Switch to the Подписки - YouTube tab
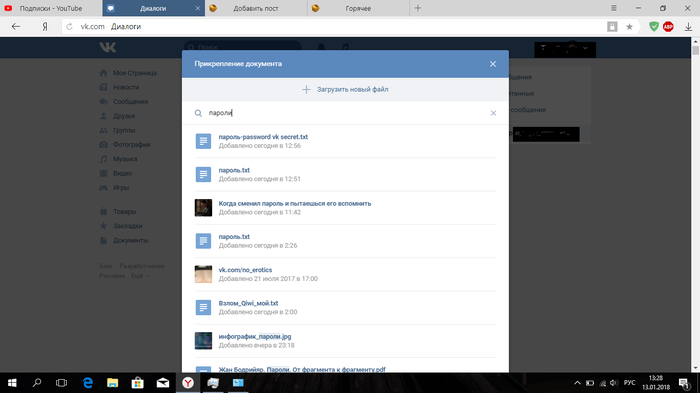The width and height of the screenshot is (700, 393). [51, 8]
